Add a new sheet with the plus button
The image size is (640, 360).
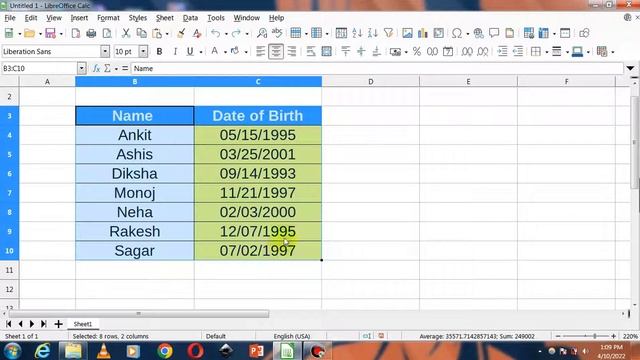tap(58, 324)
